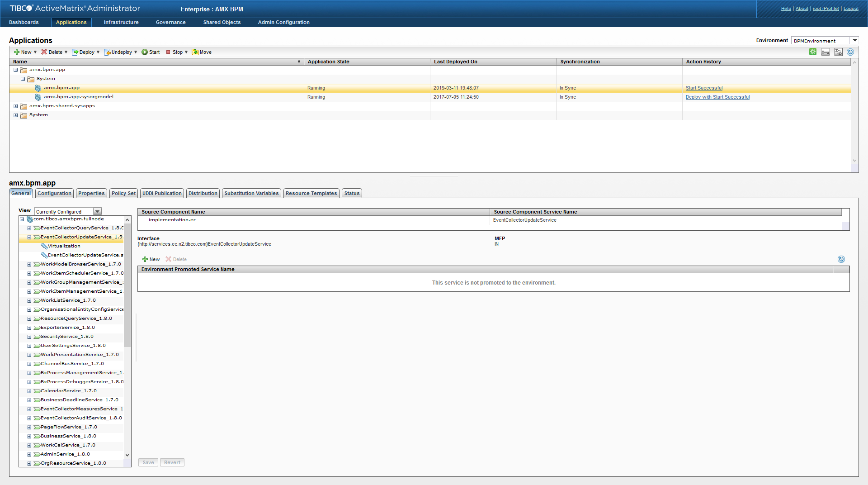Image resolution: width=868 pixels, height=485 pixels.
Task: Expand the top-level System folder at the bottom
Action: (15, 115)
